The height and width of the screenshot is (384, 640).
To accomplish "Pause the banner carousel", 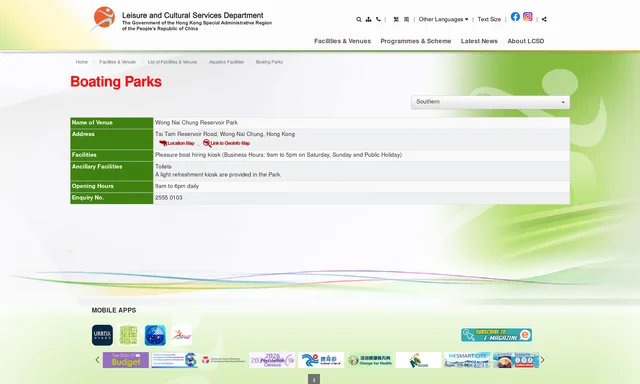I will point(314,380).
